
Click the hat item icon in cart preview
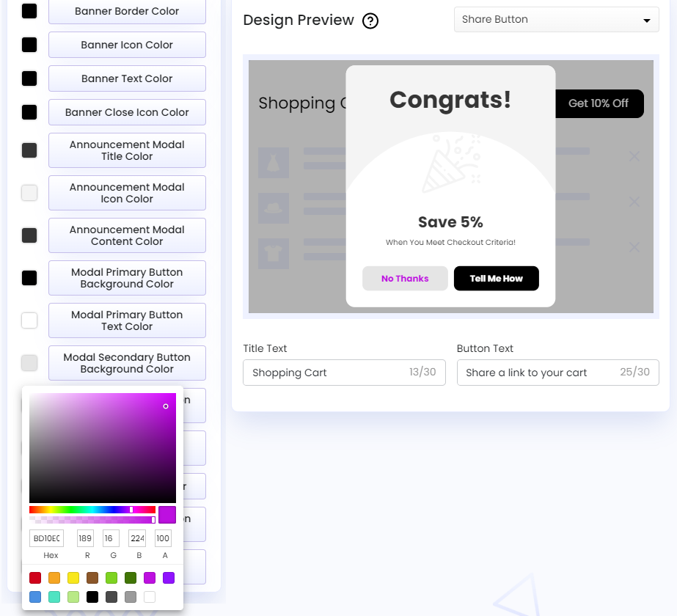(x=273, y=208)
